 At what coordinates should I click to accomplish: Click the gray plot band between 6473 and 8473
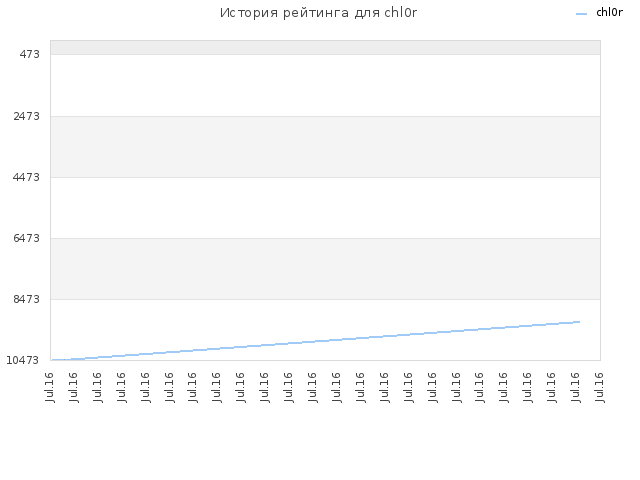click(325, 269)
